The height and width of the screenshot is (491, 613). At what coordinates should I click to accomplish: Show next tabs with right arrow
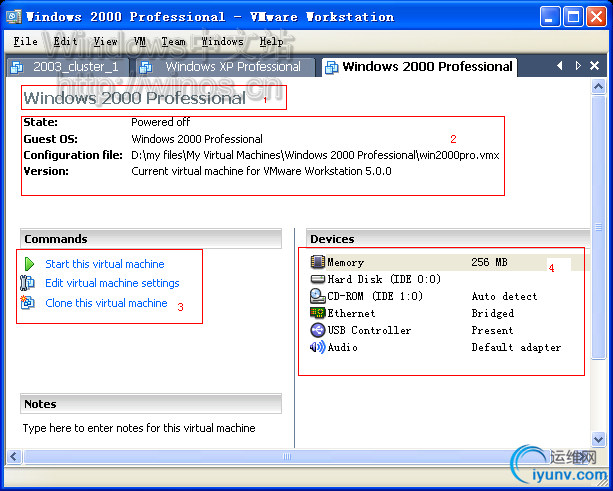(x=578, y=66)
